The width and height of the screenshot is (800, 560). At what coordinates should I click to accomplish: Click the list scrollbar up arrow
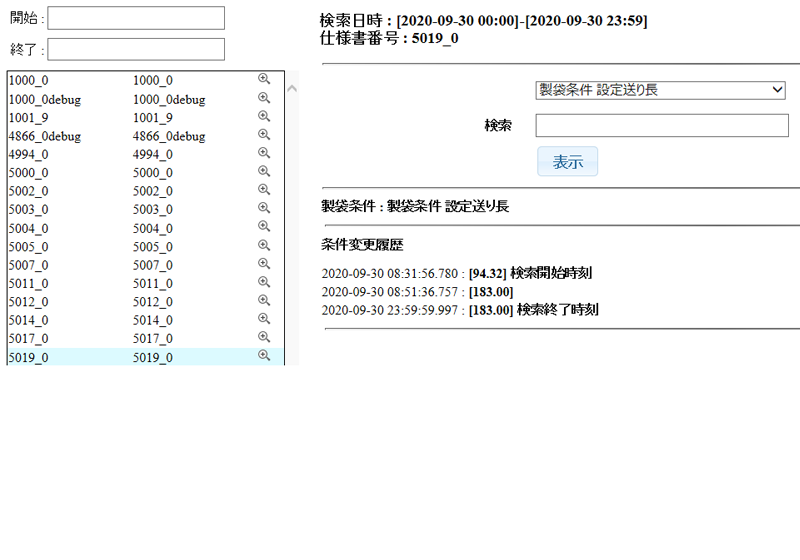[x=292, y=89]
